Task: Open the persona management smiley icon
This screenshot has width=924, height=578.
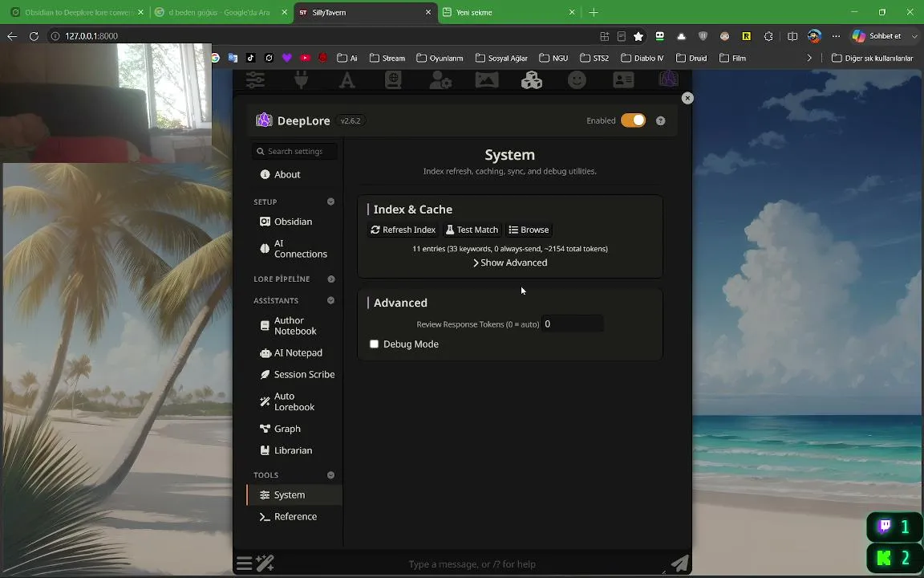Action: [577, 79]
